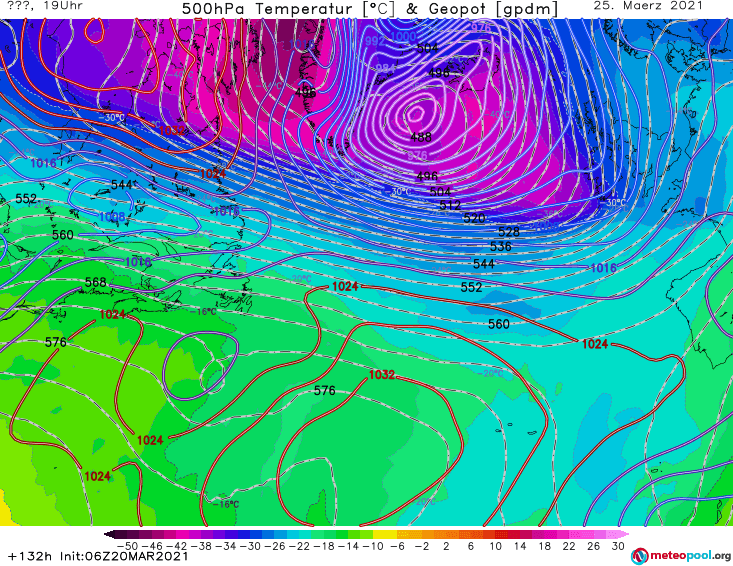Open the meteopool.org logo link
Screen dimensions: 733x566
(x=681, y=556)
